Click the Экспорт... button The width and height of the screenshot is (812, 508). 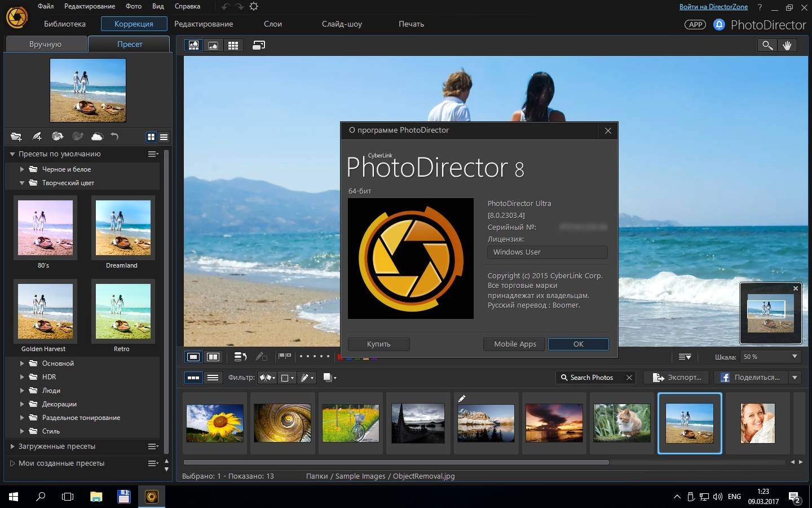click(x=677, y=378)
